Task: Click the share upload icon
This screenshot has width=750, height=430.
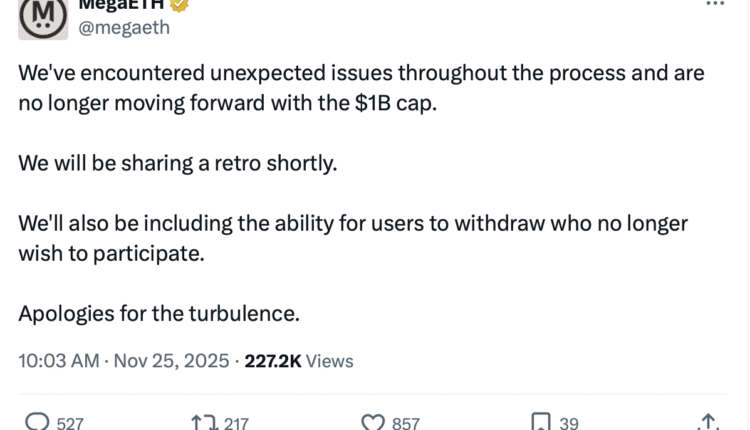Action: tap(709, 423)
